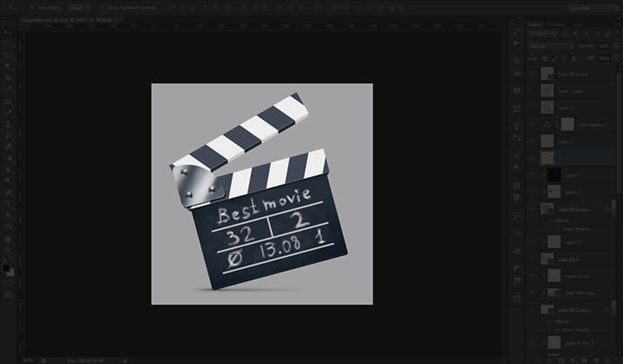This screenshot has width=623, height=364.
Task: Switch to the Paths tab
Action: 577,25
